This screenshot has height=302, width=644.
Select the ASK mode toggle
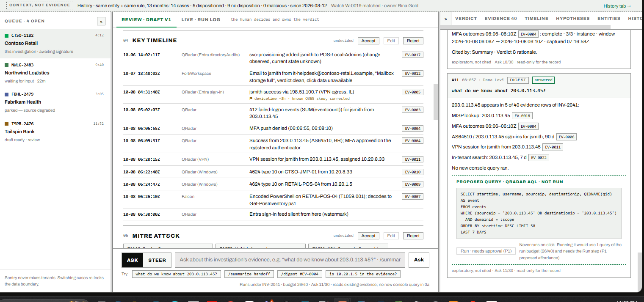tap(133, 260)
